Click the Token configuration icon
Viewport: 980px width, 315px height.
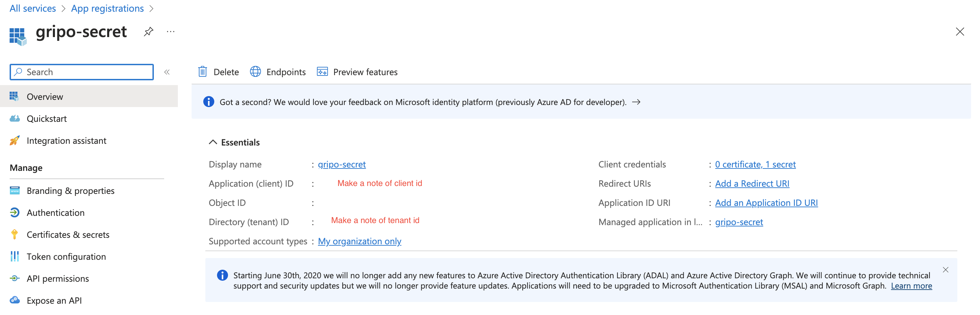tap(14, 256)
